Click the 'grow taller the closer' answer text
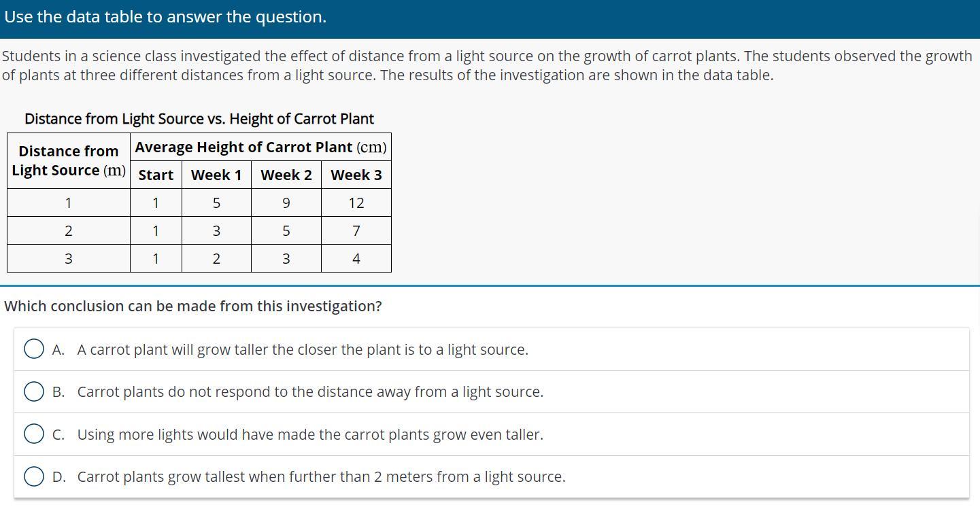 302,349
